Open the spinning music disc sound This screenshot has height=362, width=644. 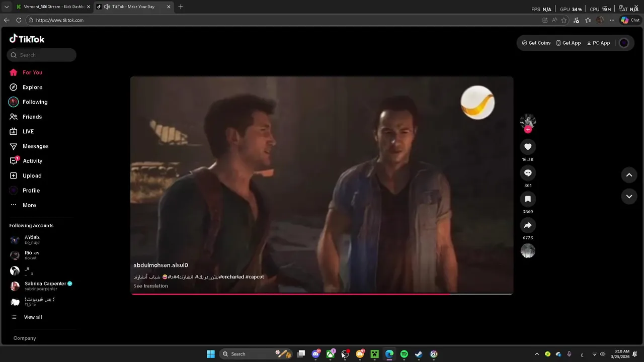(528, 251)
